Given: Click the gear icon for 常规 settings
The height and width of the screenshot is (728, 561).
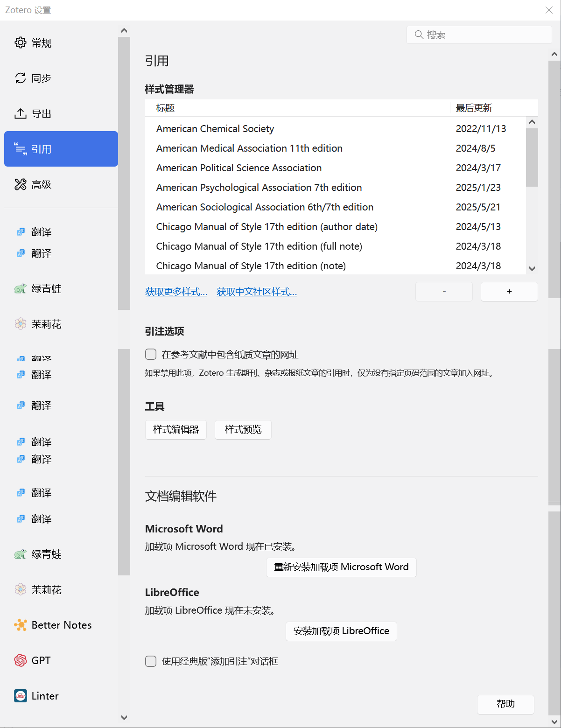Looking at the screenshot, I should point(21,43).
